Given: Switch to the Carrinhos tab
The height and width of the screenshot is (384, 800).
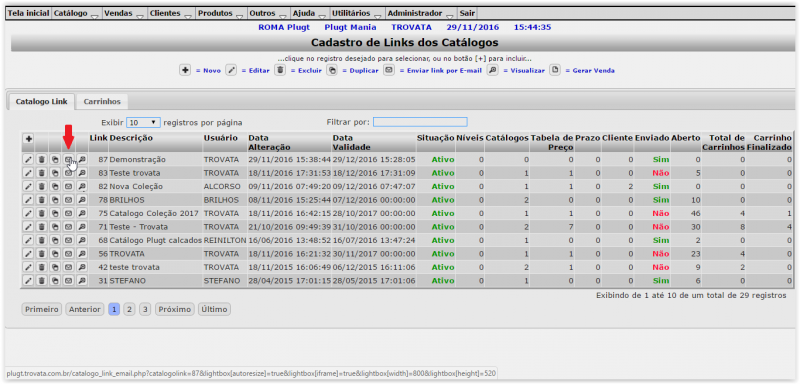Looking at the screenshot, I should click(102, 101).
